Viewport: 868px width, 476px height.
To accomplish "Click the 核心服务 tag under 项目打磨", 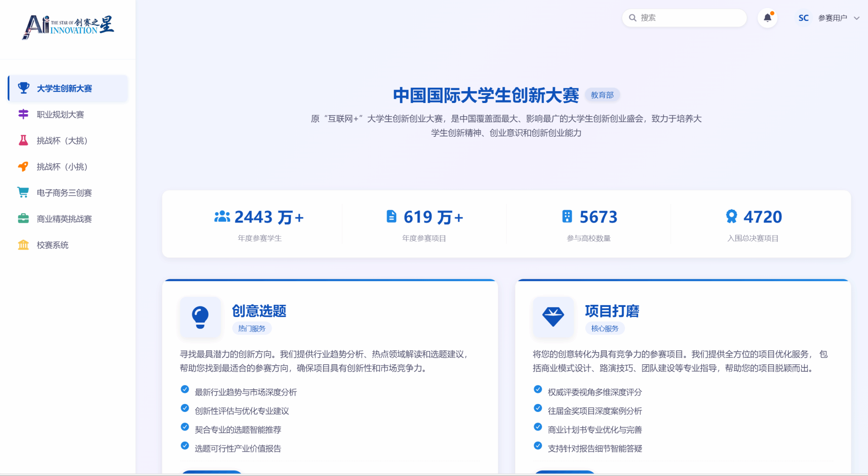I will pyautogui.click(x=605, y=328).
